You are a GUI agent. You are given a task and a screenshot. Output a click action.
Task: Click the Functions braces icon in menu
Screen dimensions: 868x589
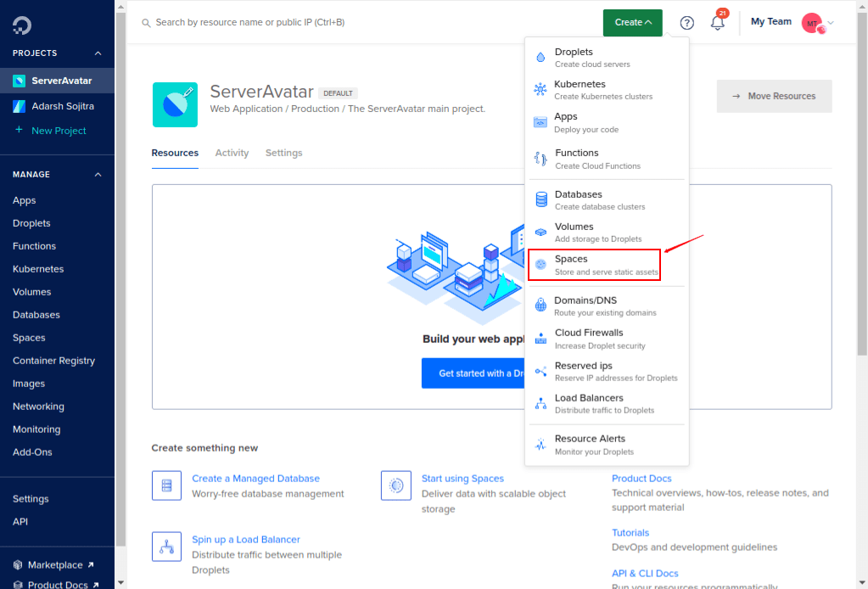pyautogui.click(x=540, y=159)
